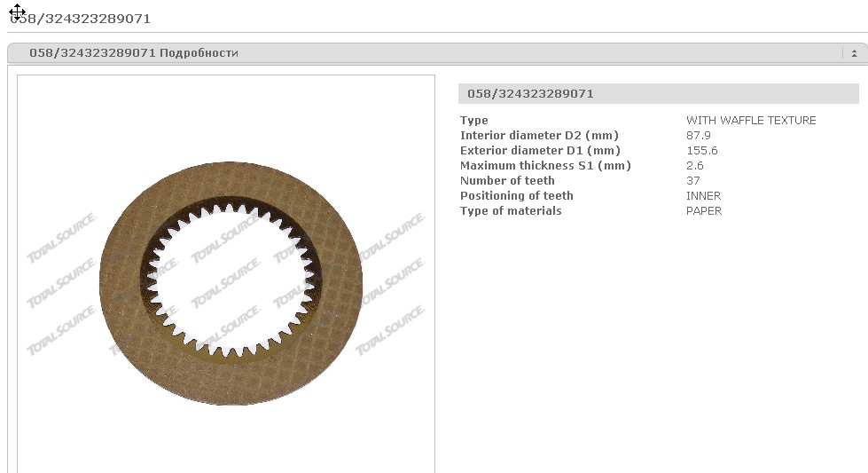Select the thickness value 2.6
Image resolution: width=868 pixels, height=473 pixels.
(694, 166)
